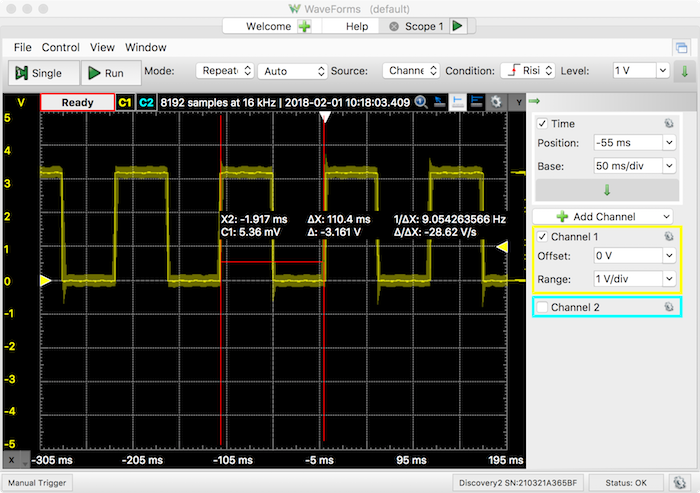Select the Scope 1 tab
Screen dimensions: 700x493
tap(424, 26)
